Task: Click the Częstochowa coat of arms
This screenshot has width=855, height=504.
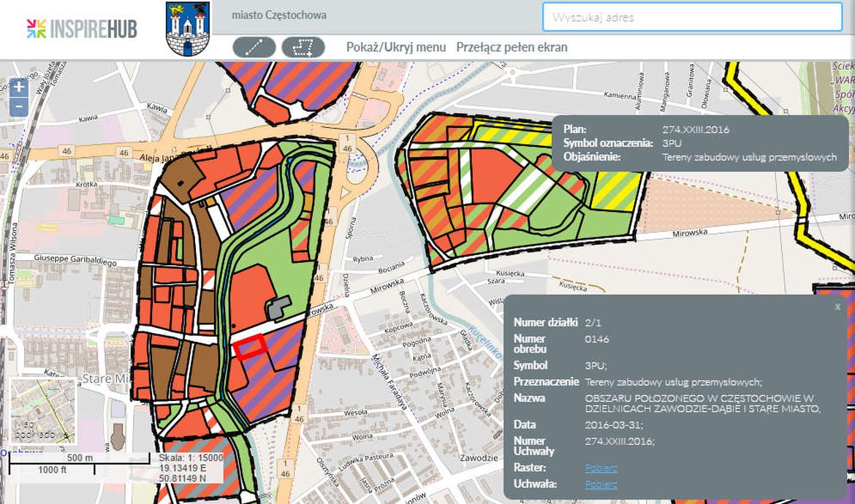Action: pos(186,28)
